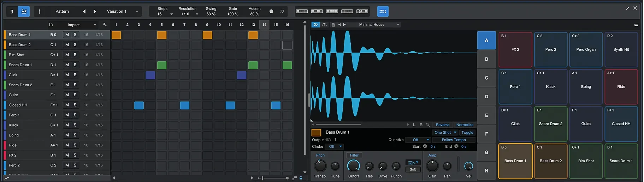
Task: Click the blue instrument editor grid icon
Action: 383,11
